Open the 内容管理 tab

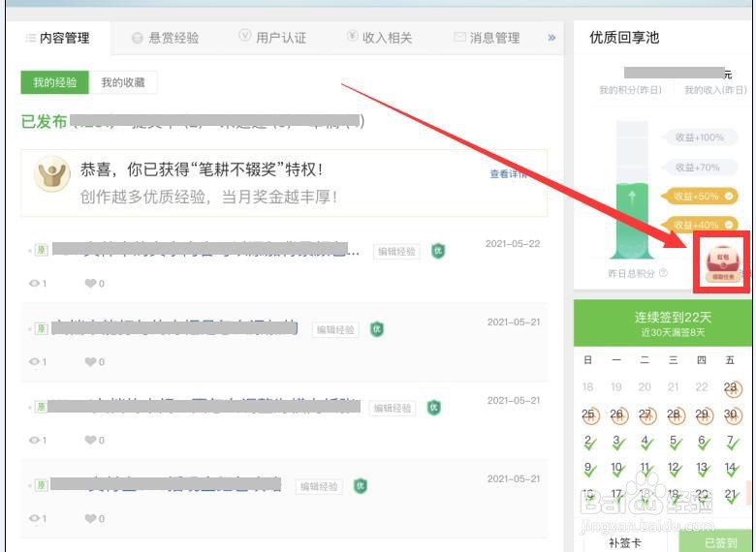click(x=58, y=38)
